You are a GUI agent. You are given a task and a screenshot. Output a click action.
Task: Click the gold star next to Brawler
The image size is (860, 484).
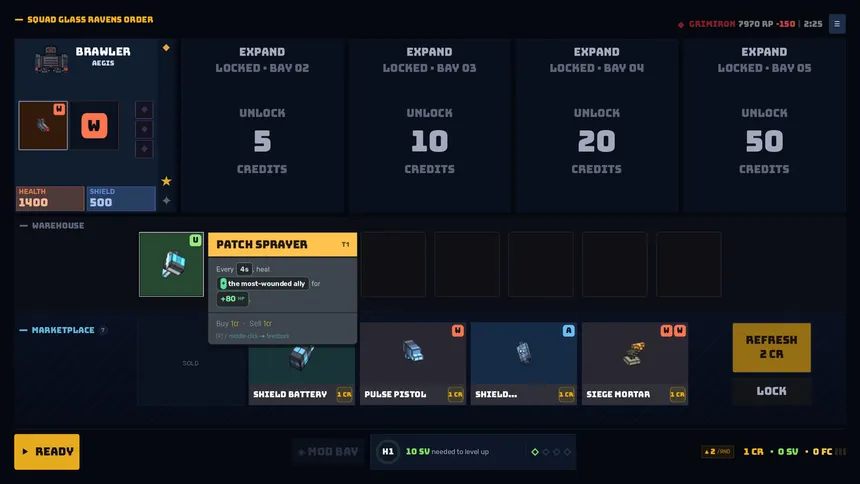(x=166, y=181)
